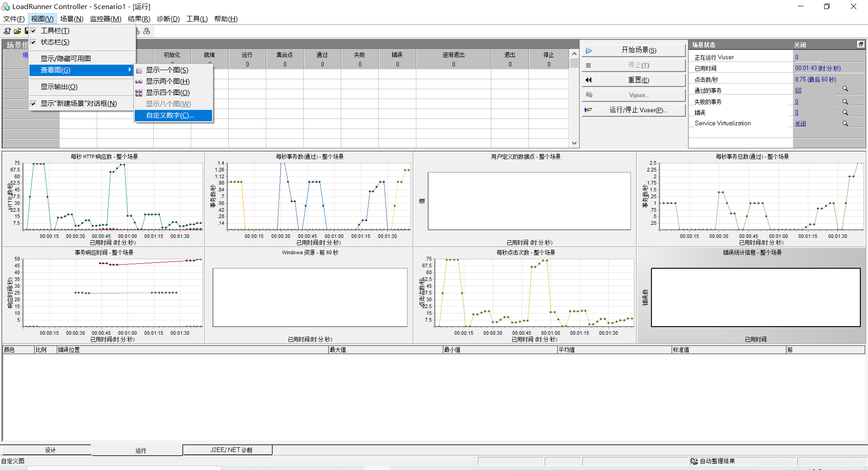Click the undock icon of 场景状态 panel
868x470 pixels.
861,44
